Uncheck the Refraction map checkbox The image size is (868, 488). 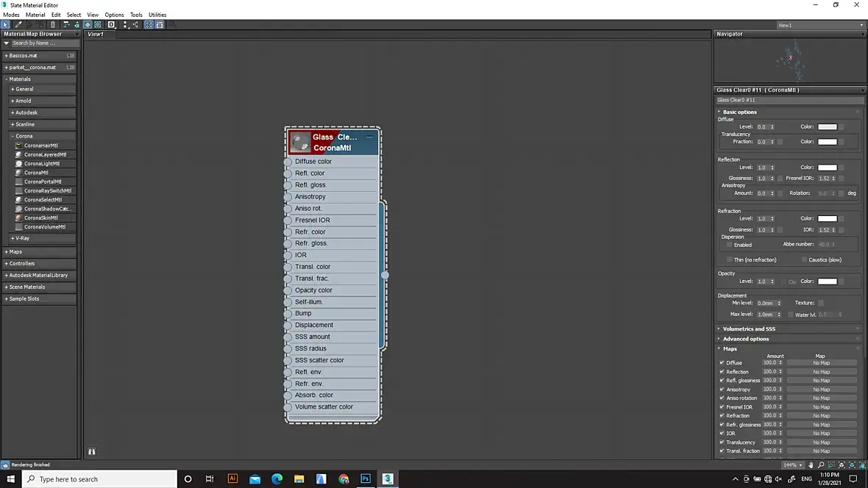click(x=722, y=415)
